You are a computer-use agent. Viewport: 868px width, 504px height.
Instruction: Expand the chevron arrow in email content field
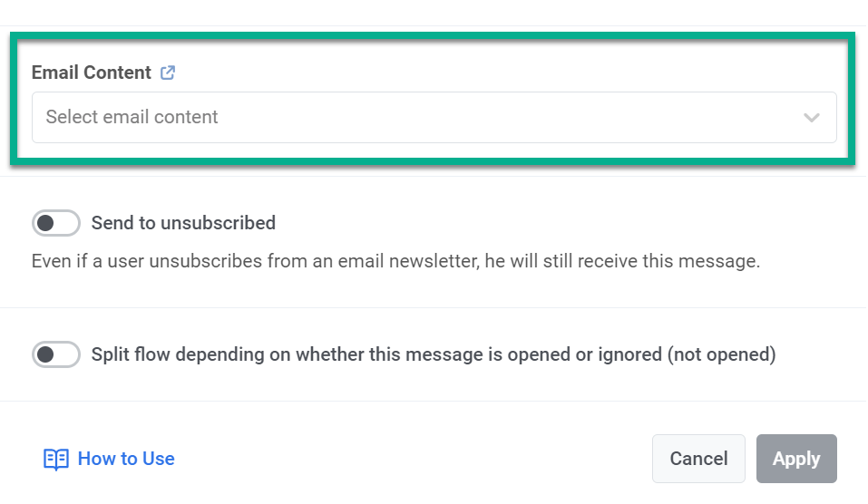tap(811, 118)
